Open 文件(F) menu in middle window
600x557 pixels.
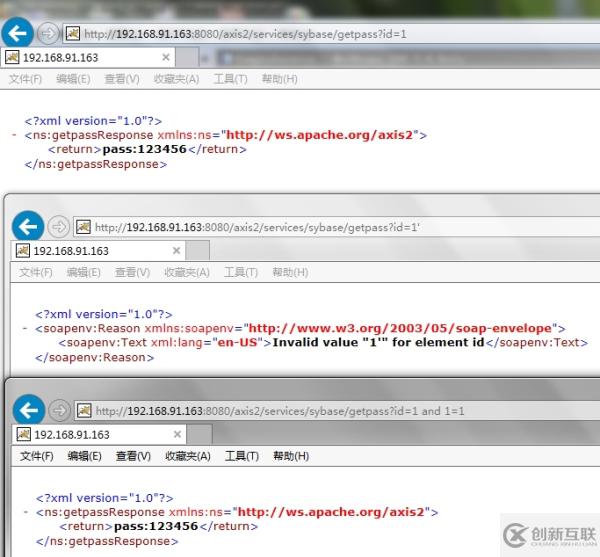click(x=36, y=272)
